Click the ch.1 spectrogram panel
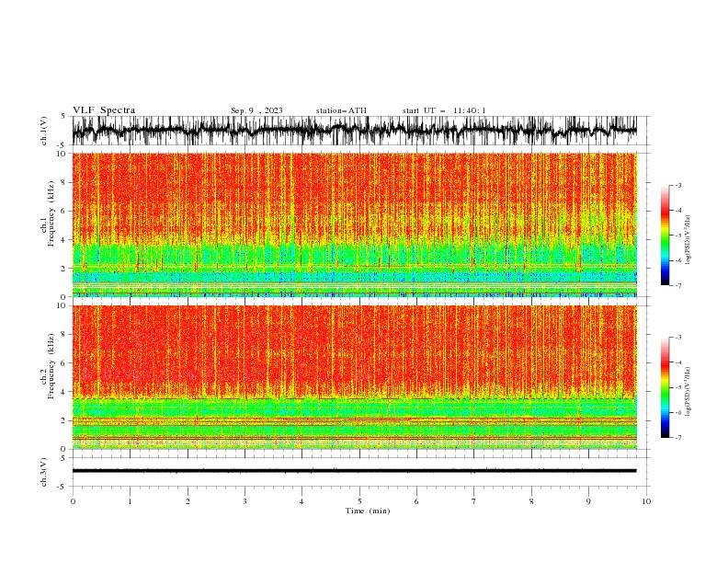Screen dimensions: 728x563 point(354,224)
